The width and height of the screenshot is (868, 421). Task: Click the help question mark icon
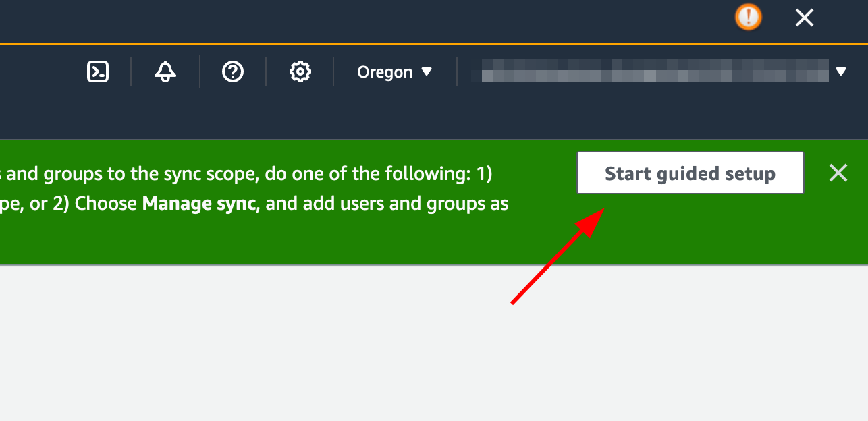[233, 72]
